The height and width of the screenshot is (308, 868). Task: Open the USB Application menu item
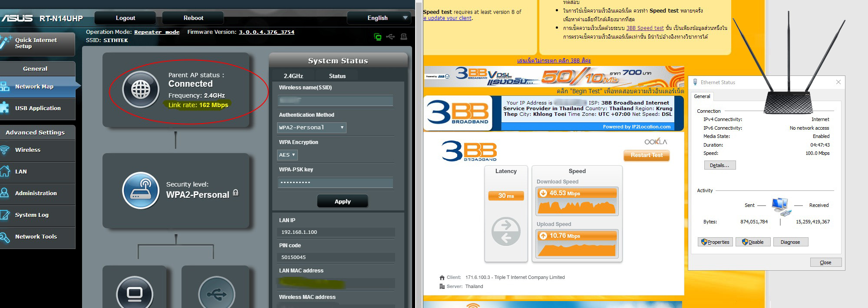pos(37,108)
